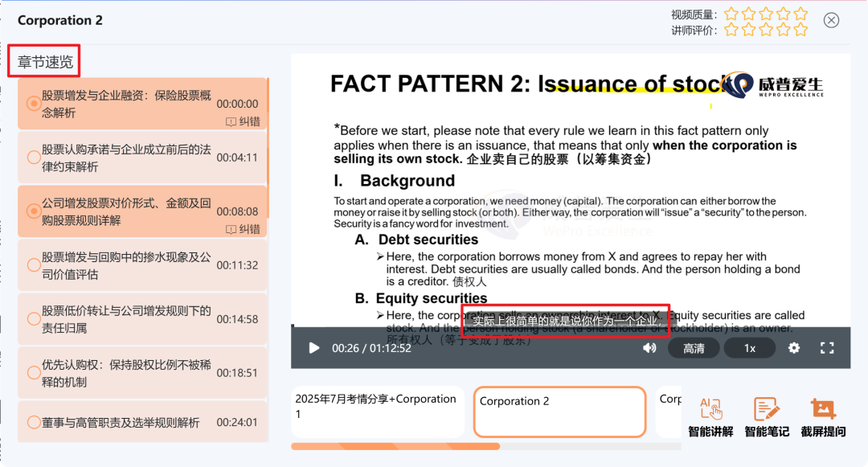This screenshot has height=467, width=868.
Task: Open 2025年7月考情分享+Corporation 1 tab
Action: coord(375,407)
